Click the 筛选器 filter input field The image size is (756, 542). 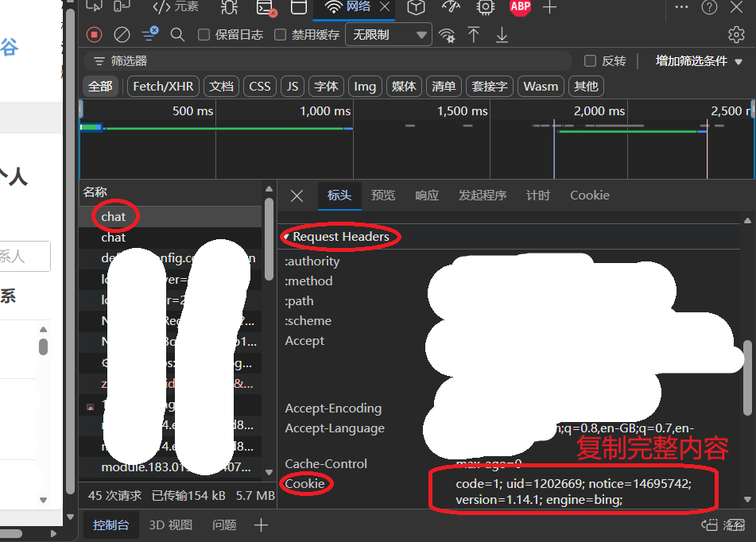click(x=328, y=60)
